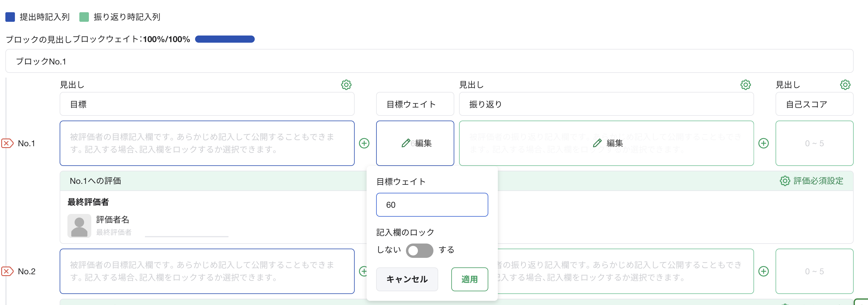868x305 pixels.
Task: Click the plus icon before the No.2 自己スコア field
Action: (x=764, y=271)
